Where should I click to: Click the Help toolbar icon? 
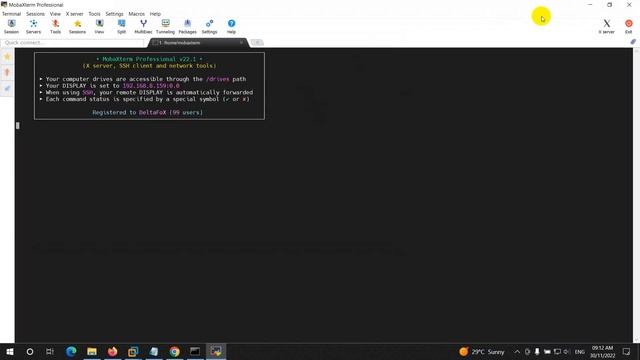pyautogui.click(x=231, y=27)
